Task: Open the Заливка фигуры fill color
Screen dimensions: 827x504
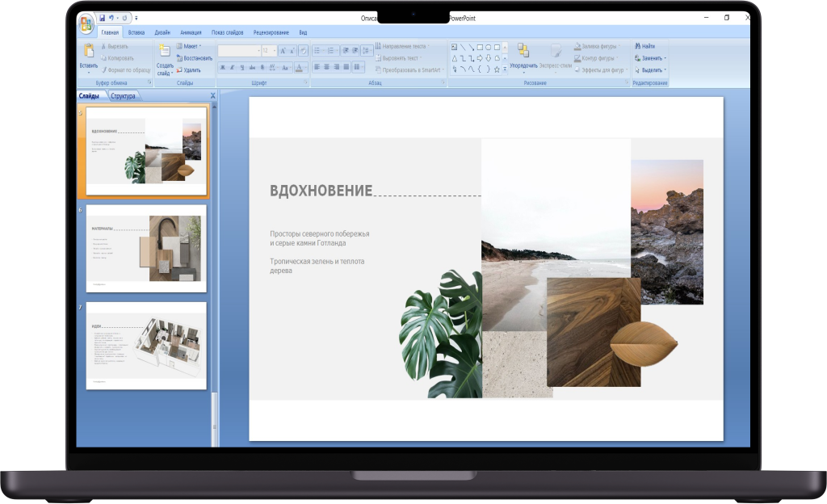Action: tap(598, 46)
